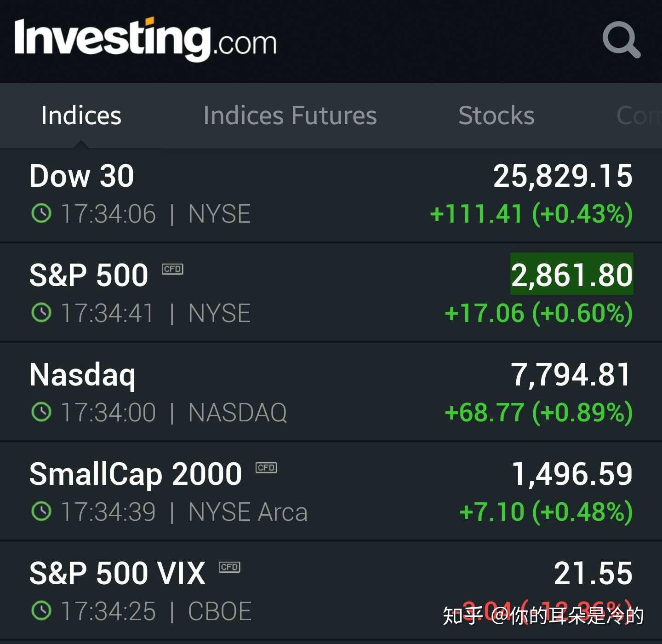Tap the search magnifier icon

click(621, 40)
